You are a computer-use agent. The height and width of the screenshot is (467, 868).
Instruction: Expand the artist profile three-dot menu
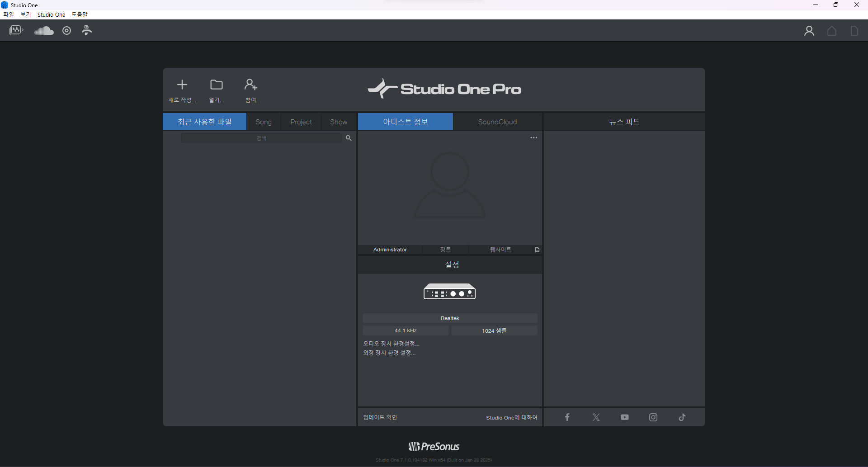pos(533,137)
